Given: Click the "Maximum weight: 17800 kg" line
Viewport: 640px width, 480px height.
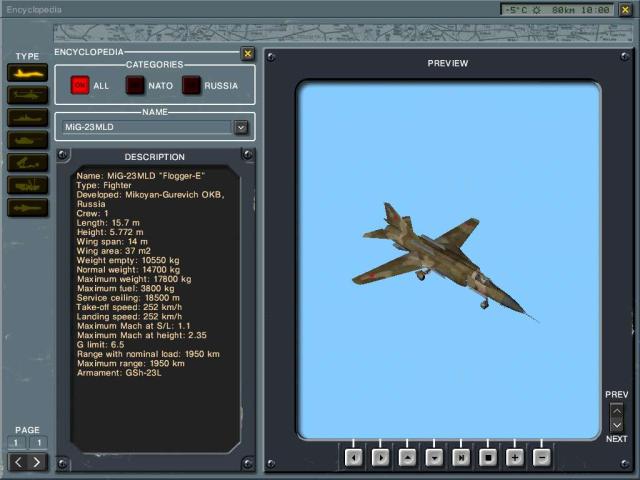Looking at the screenshot, I should pos(134,279).
